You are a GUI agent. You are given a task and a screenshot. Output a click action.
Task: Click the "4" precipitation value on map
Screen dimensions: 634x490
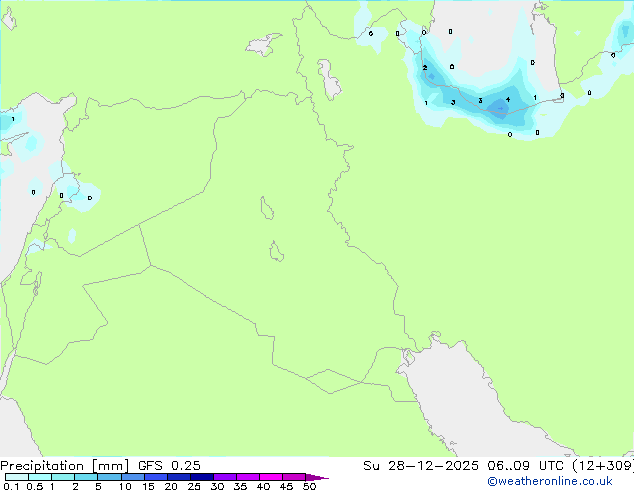coord(508,99)
